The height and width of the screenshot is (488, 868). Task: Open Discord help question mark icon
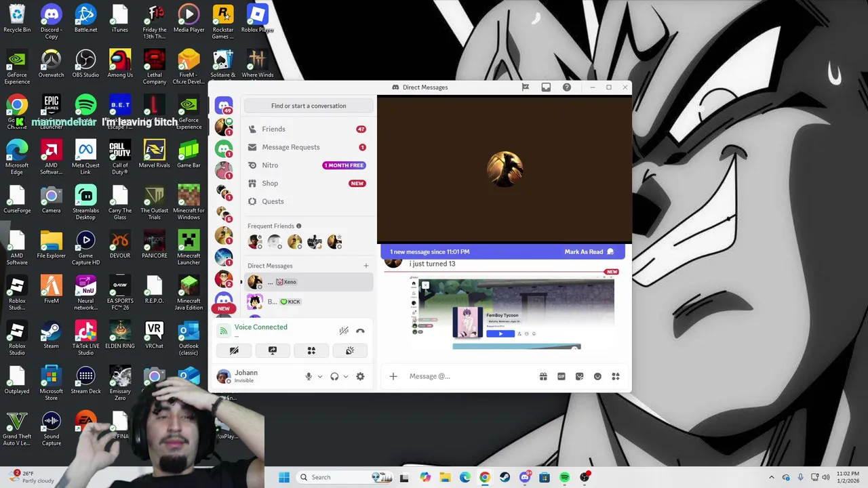pos(567,87)
